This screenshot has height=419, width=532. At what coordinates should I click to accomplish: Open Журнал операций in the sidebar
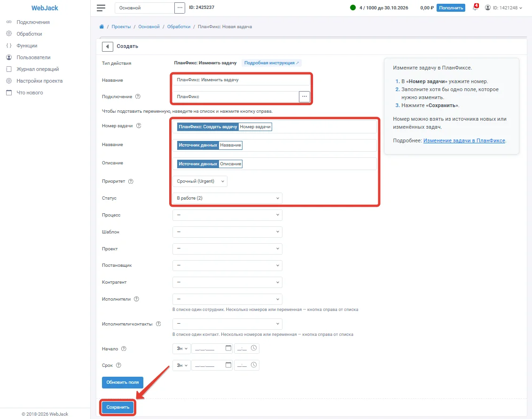point(38,69)
